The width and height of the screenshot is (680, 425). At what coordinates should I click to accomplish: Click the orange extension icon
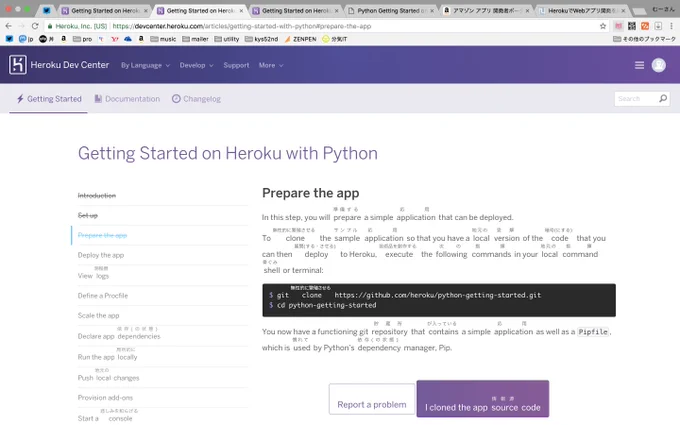[645, 26]
